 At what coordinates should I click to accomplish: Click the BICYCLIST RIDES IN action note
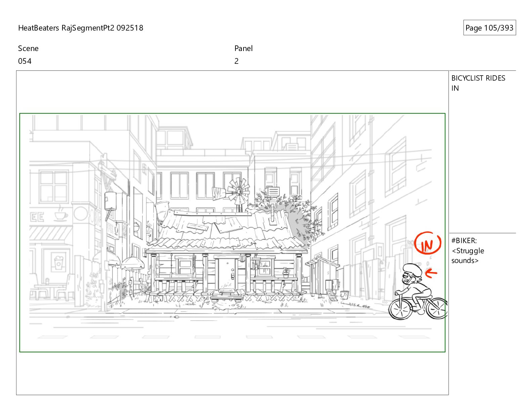[478, 83]
